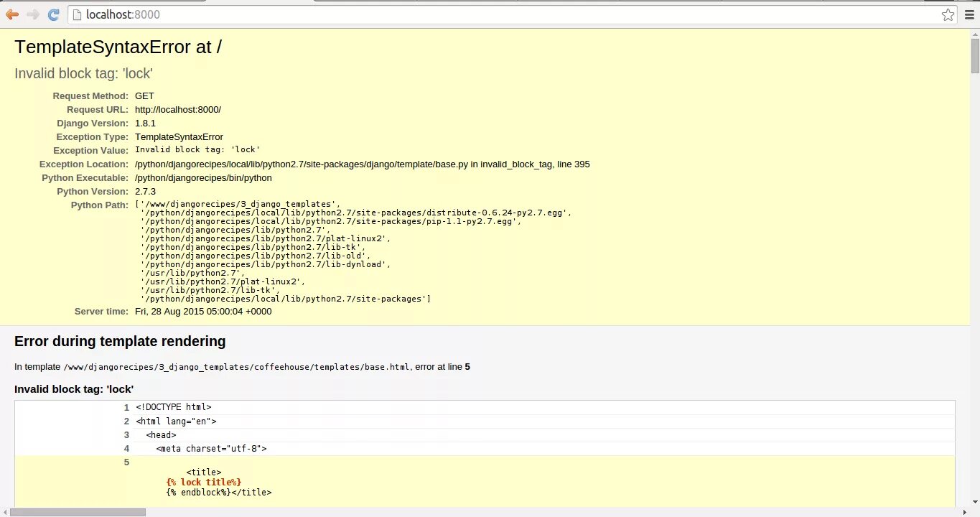980x517 pixels.
Task: Click 'Error during template rendering' heading
Action: click(120, 341)
